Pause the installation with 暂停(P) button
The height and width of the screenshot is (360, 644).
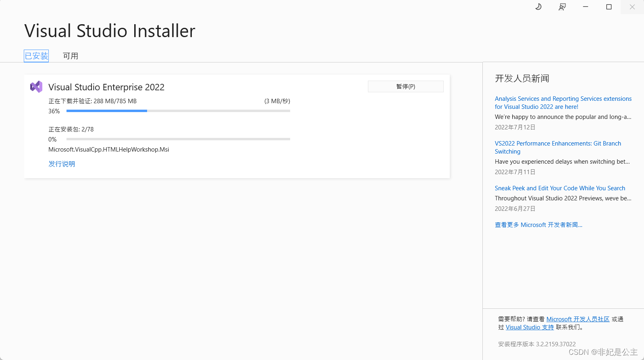click(x=406, y=86)
